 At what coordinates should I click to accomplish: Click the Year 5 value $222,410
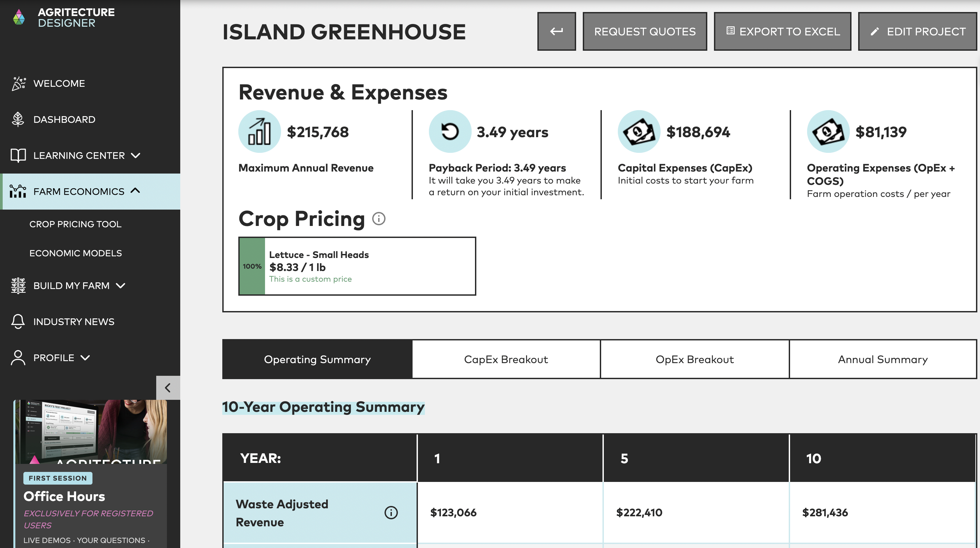click(639, 513)
